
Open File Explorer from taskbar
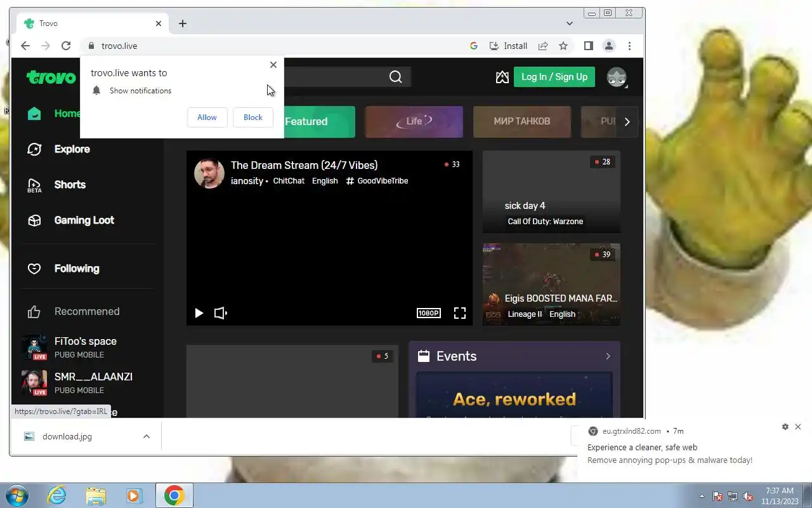pos(96,495)
